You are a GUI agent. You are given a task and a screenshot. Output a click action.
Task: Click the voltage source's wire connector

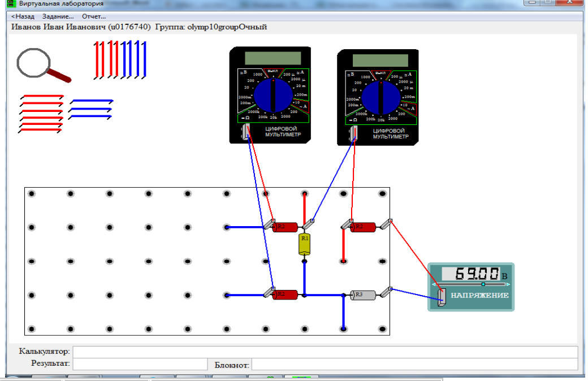[x=442, y=297]
